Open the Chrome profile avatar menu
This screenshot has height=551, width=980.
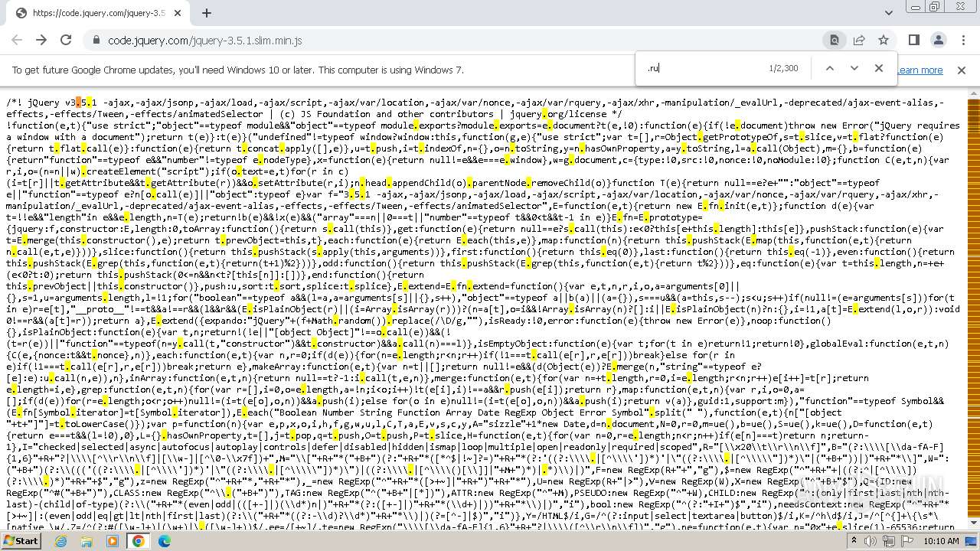tap(939, 40)
